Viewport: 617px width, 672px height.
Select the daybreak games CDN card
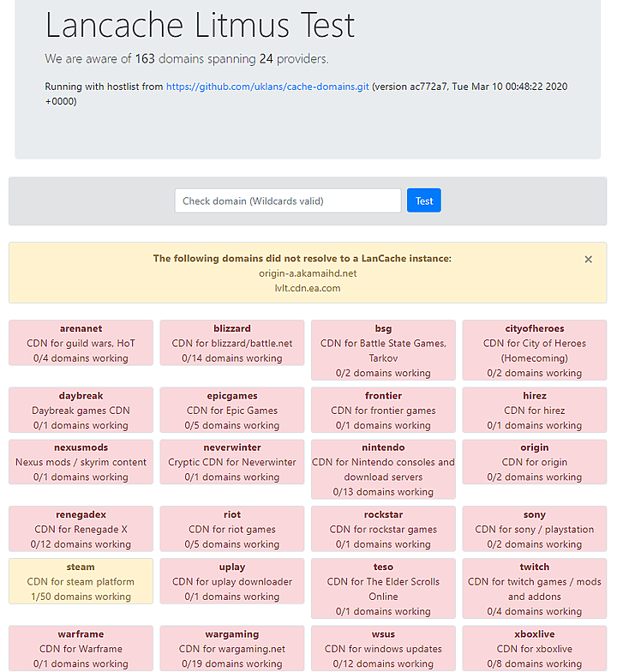pos(81,410)
